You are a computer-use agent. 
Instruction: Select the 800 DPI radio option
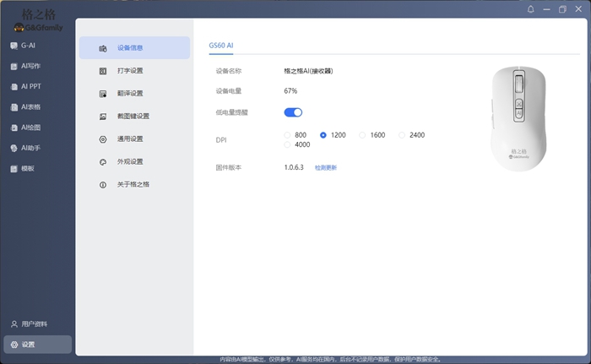point(289,135)
